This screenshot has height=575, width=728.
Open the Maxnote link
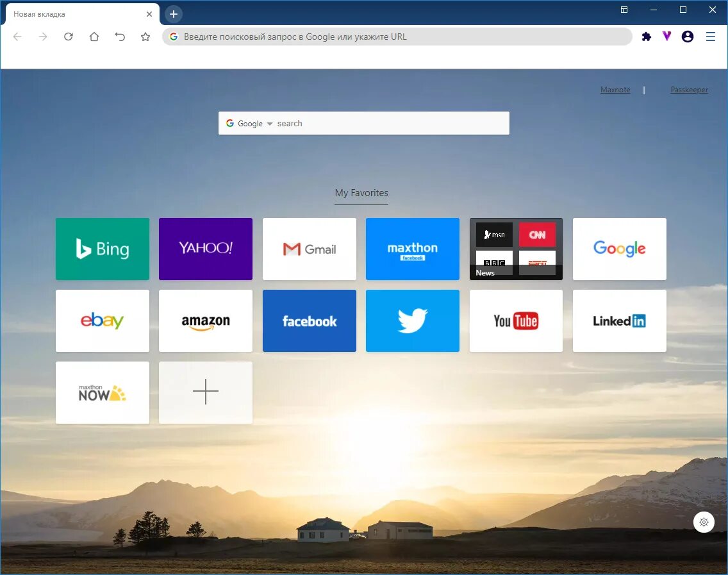click(615, 90)
